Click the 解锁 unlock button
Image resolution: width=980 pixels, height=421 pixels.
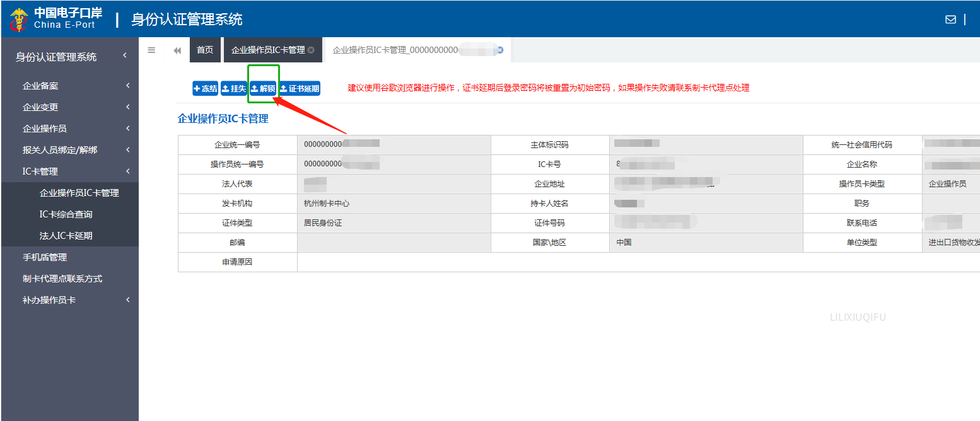[x=263, y=89]
